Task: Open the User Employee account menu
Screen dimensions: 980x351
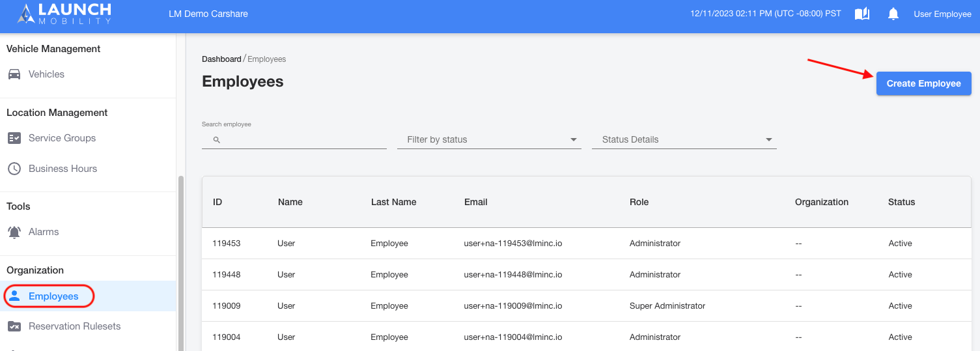Action: click(942, 14)
